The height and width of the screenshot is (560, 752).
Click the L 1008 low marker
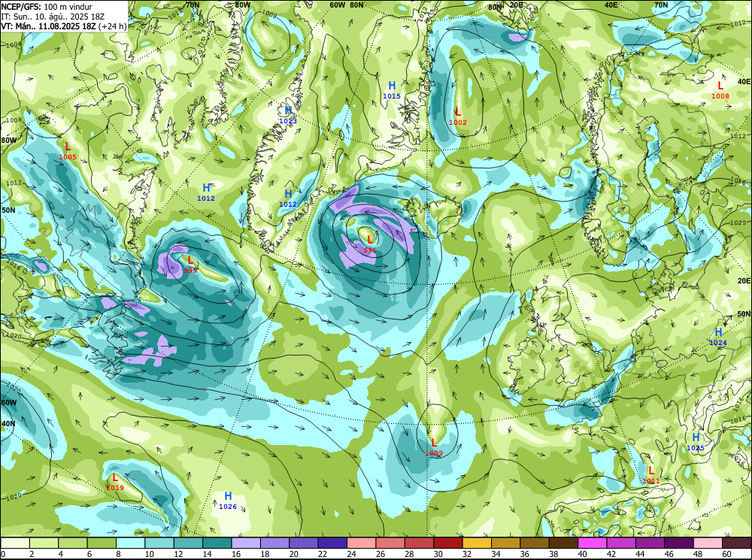[x=720, y=90]
